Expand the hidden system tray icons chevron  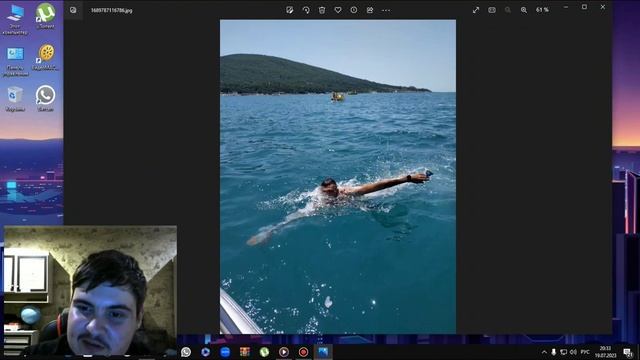[x=544, y=352]
